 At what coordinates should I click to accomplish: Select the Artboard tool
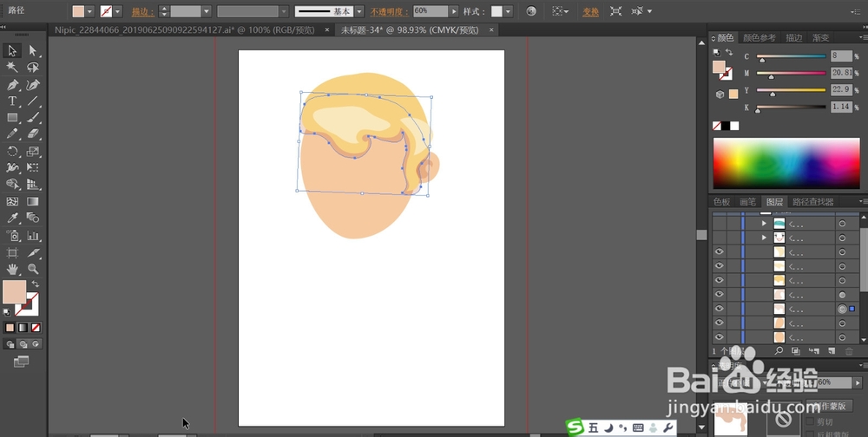12,253
